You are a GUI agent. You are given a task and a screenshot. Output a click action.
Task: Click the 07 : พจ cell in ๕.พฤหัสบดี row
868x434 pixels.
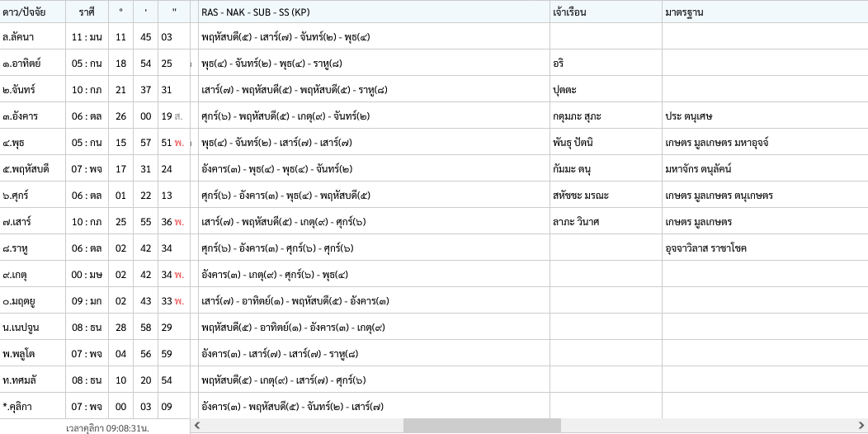pyautogui.click(x=87, y=169)
